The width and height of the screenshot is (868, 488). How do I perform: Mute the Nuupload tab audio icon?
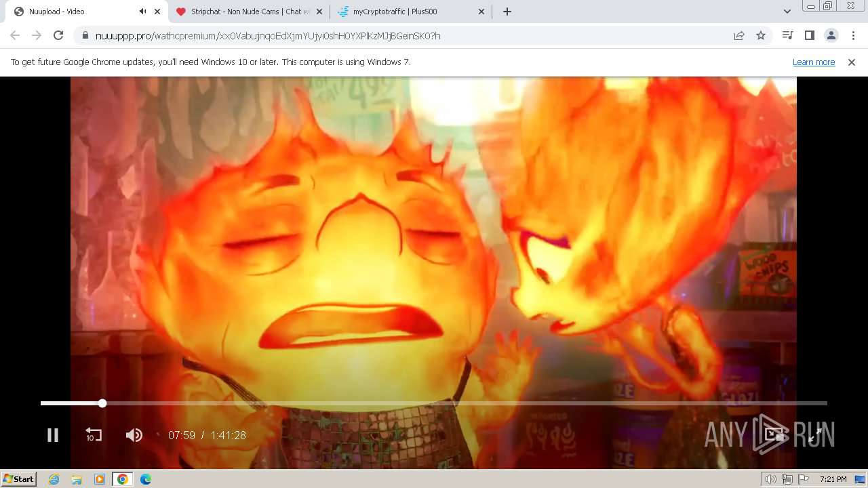(142, 12)
